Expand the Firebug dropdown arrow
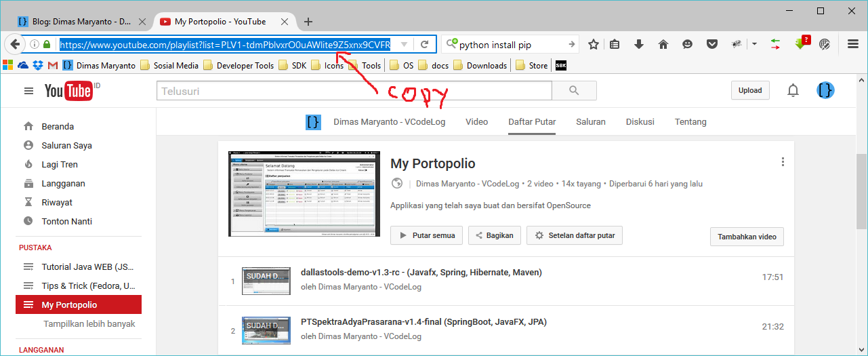This screenshot has height=356, width=868. [x=754, y=44]
